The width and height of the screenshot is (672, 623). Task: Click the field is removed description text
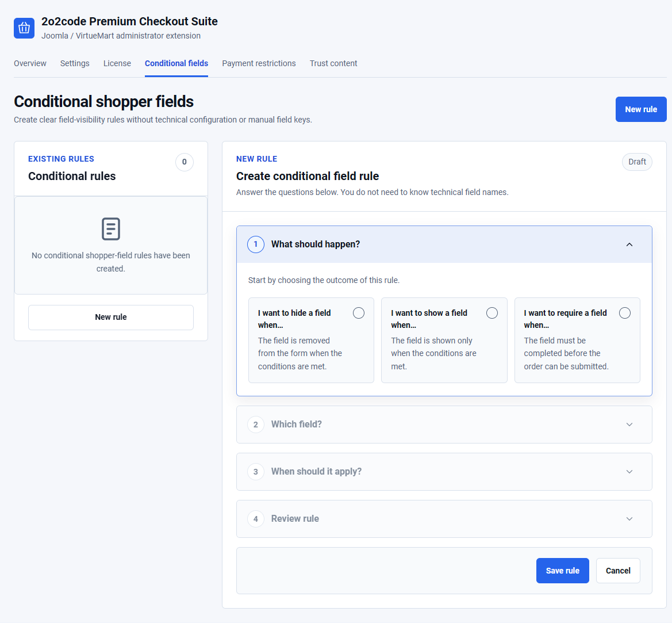(x=300, y=353)
